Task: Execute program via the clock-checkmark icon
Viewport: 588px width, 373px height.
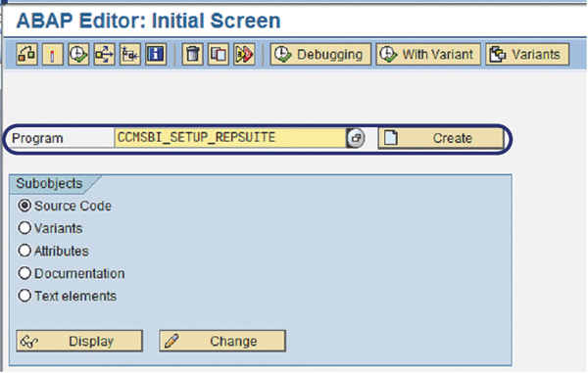Action: click(78, 54)
